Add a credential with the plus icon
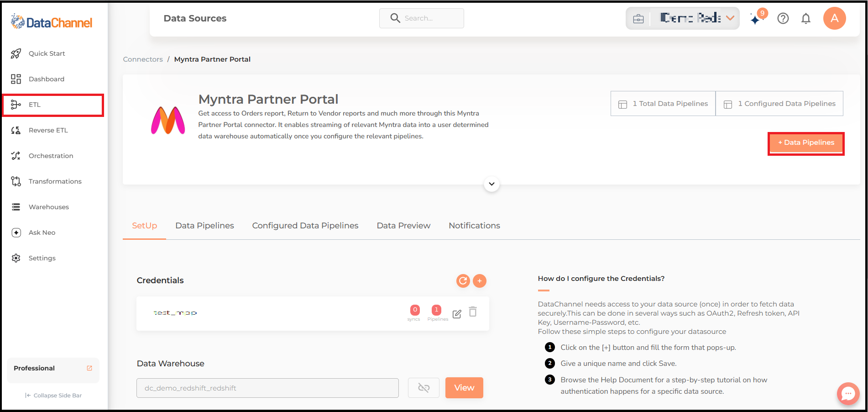 tap(480, 281)
